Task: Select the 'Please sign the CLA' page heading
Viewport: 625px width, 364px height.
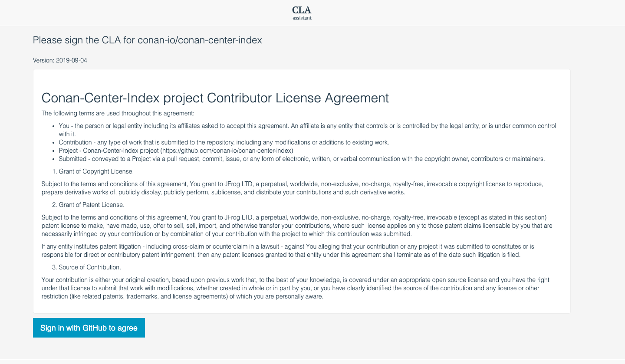Action: (x=147, y=40)
